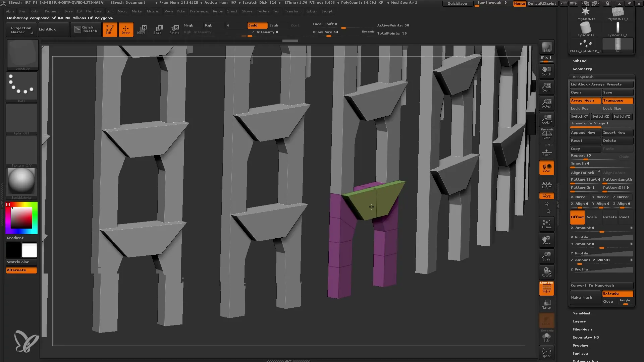Open the Preferences menu
Viewport: 644px width, 362px height.
pyautogui.click(x=199, y=11)
